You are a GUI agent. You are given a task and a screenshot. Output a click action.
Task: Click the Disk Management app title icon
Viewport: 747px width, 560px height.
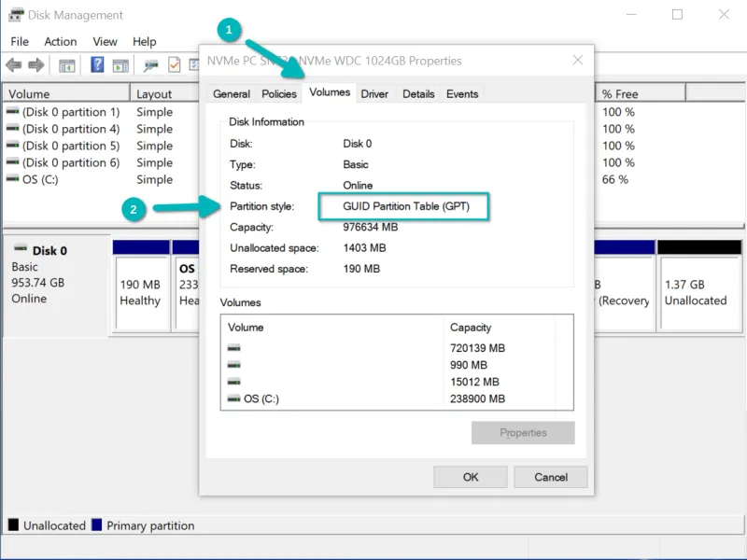(x=16, y=15)
